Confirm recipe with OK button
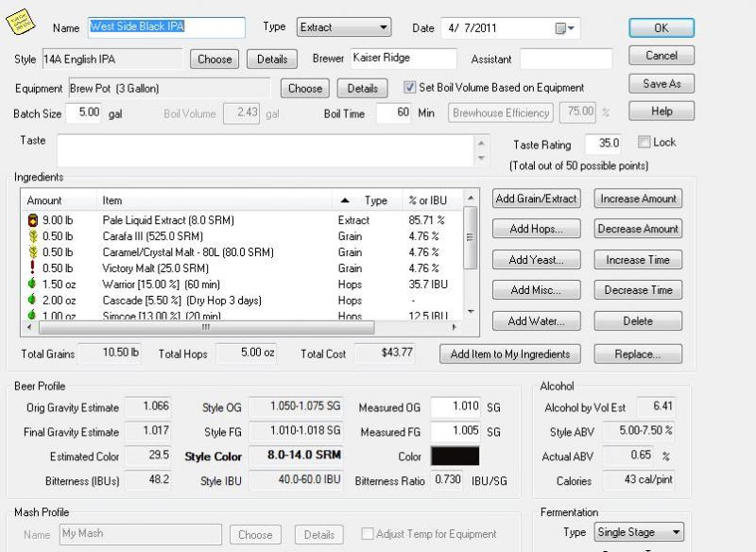756x552 pixels. coord(661,28)
